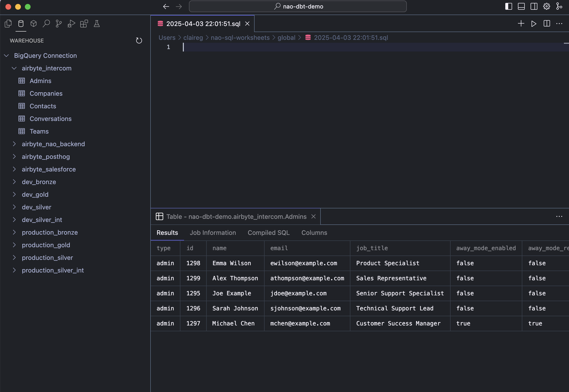Run the SQL query with play button
Image resolution: width=569 pixels, height=392 pixels.
pos(533,24)
